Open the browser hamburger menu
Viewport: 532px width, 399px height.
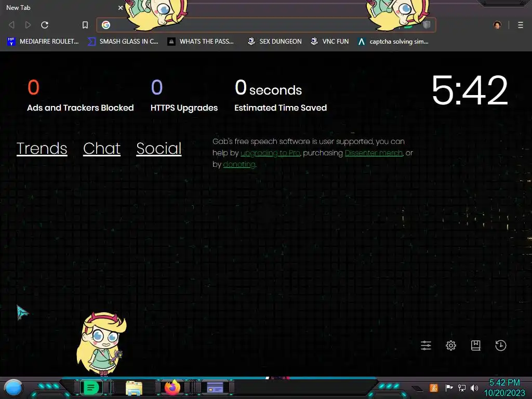520,25
